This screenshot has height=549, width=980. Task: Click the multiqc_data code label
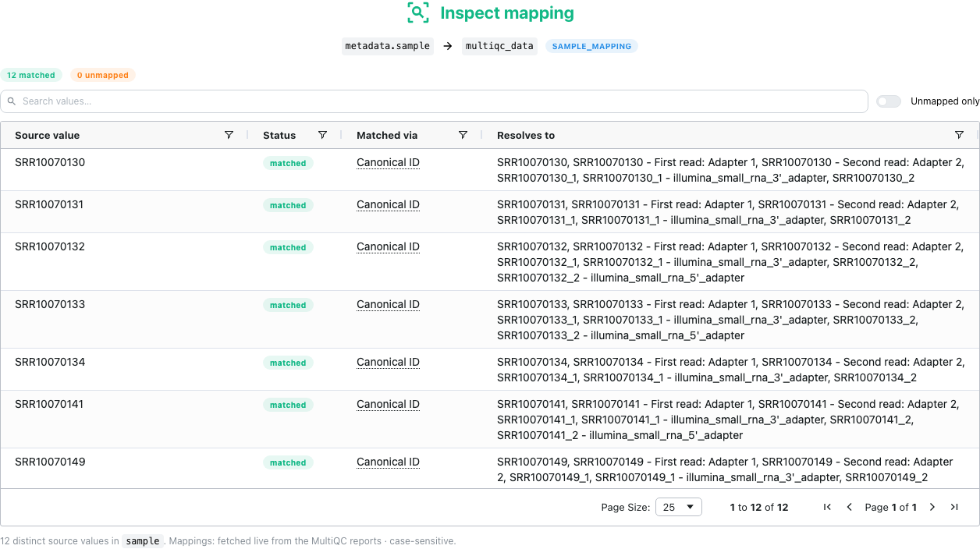499,46
